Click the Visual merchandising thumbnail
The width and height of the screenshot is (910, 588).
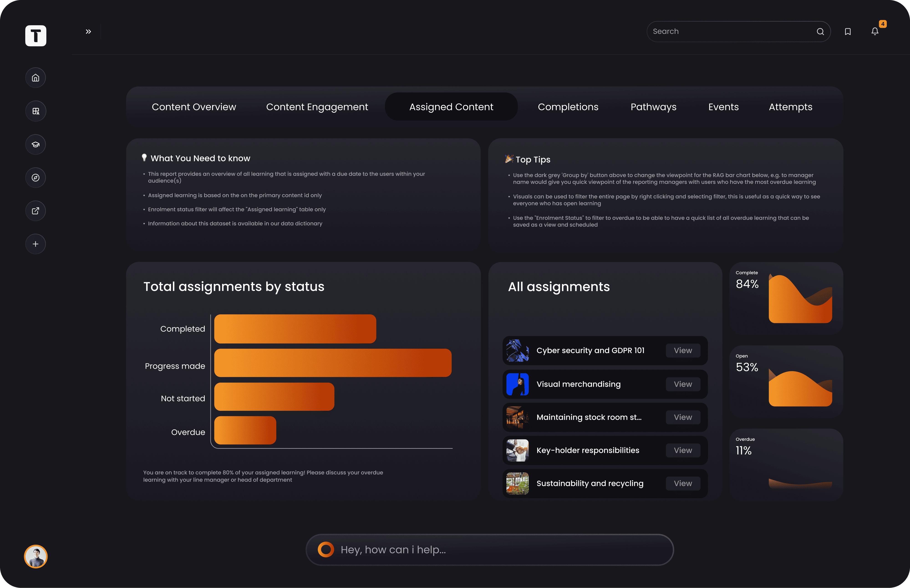[x=517, y=384]
